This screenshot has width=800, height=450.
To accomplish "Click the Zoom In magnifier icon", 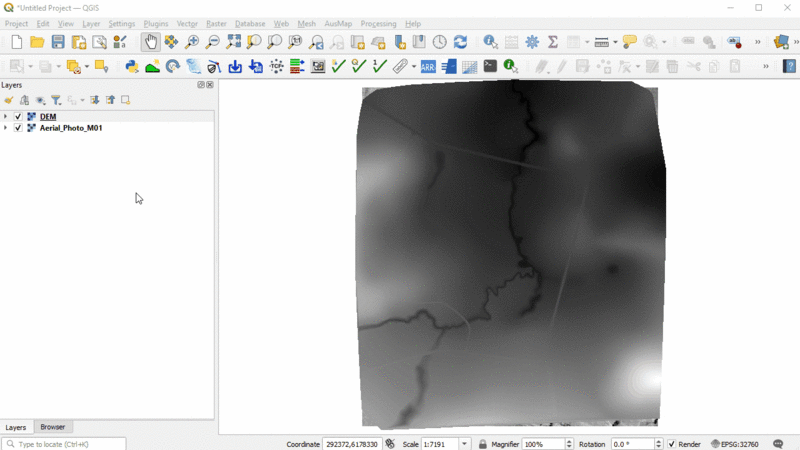I will [192, 42].
